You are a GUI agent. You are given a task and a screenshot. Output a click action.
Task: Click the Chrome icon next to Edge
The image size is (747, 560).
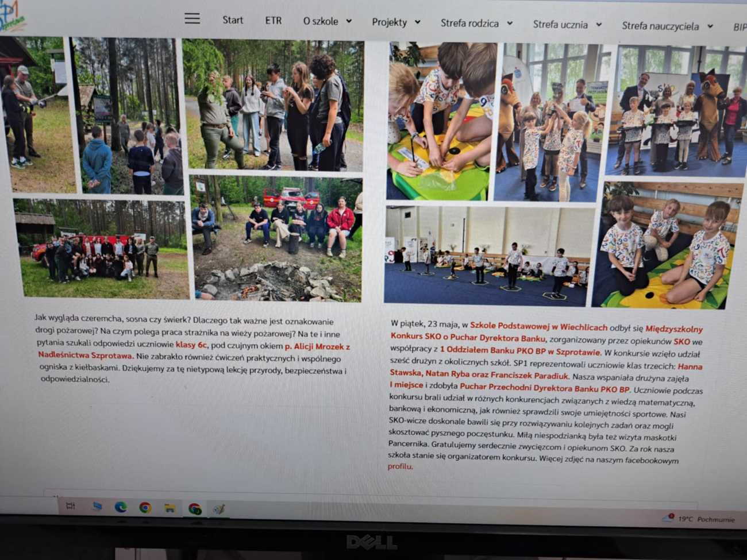(x=145, y=507)
